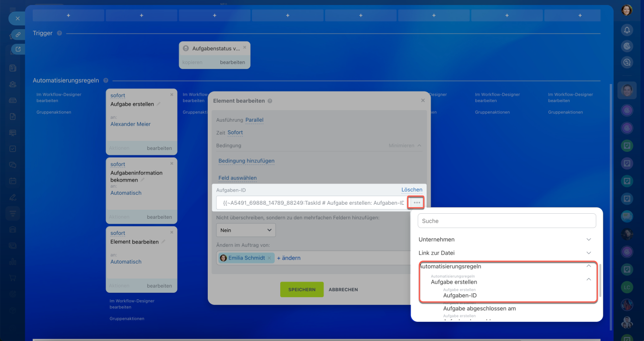This screenshot has width=644, height=341.
Task: Open notifications bell in right panel
Action: click(627, 30)
